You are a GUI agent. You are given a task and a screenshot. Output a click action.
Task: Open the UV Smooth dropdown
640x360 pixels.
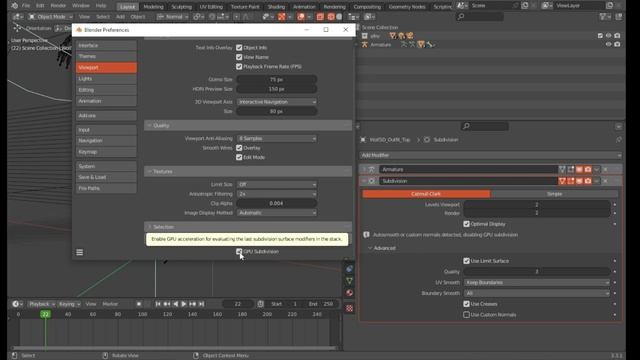pos(537,282)
